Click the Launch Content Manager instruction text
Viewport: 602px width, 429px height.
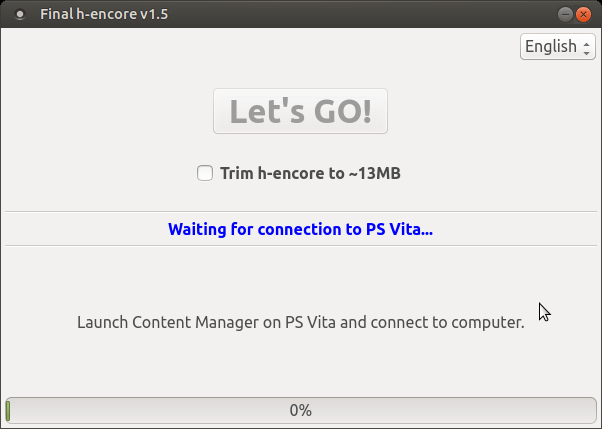point(300,323)
